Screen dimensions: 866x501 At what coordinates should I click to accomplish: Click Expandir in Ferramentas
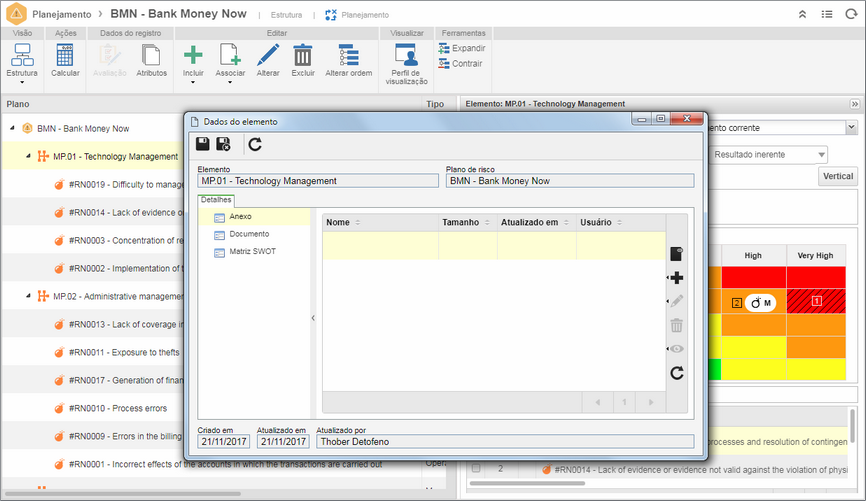462,49
